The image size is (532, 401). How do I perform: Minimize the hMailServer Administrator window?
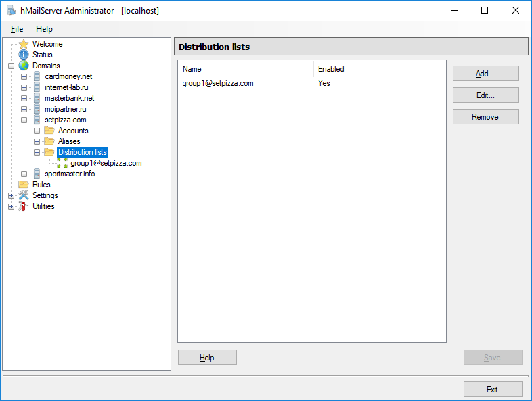454,10
